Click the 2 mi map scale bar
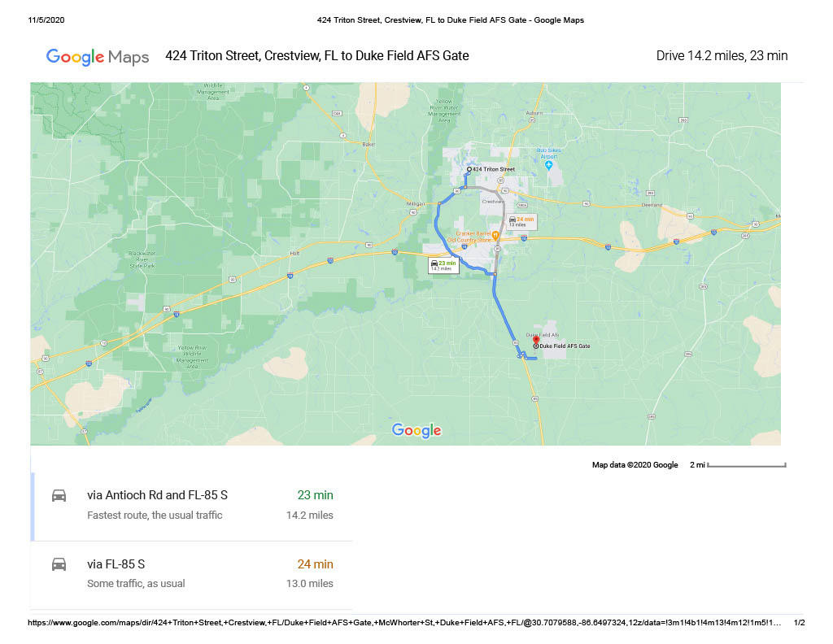Image resolution: width=833 pixels, height=644 pixels. [746, 465]
